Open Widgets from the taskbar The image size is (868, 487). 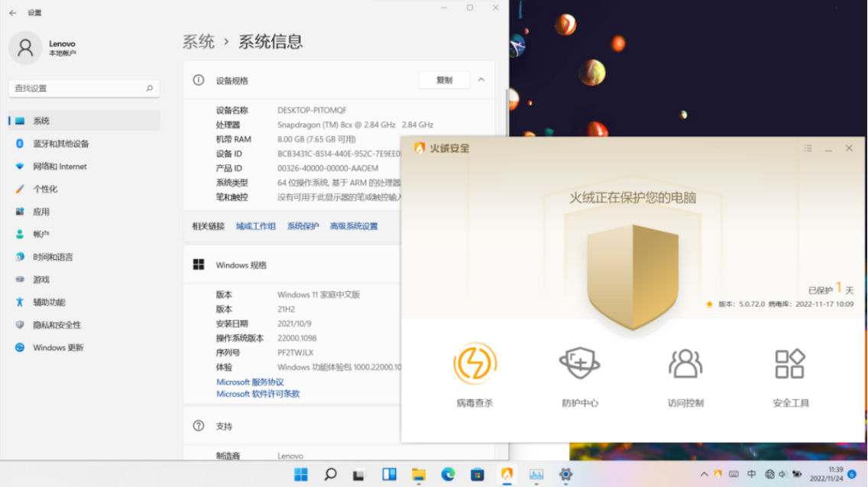pos(389,474)
